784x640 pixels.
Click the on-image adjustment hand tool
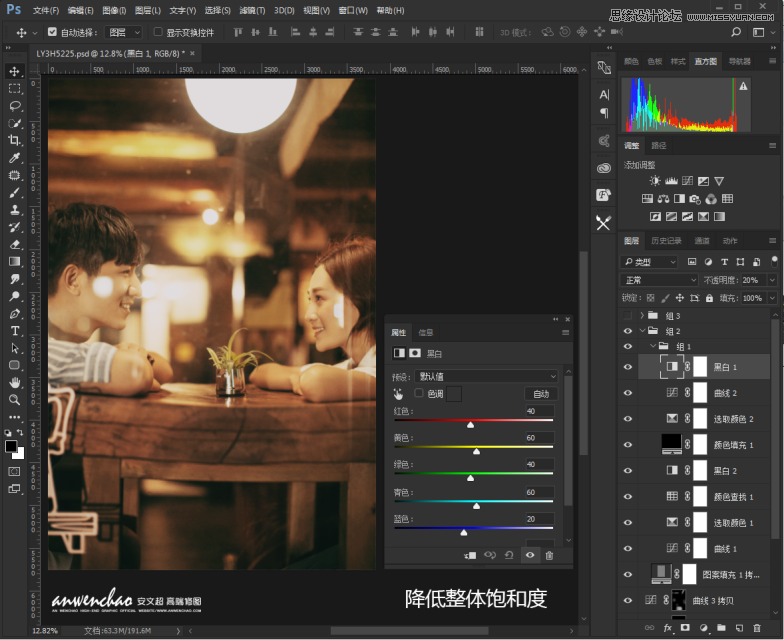tap(398, 394)
